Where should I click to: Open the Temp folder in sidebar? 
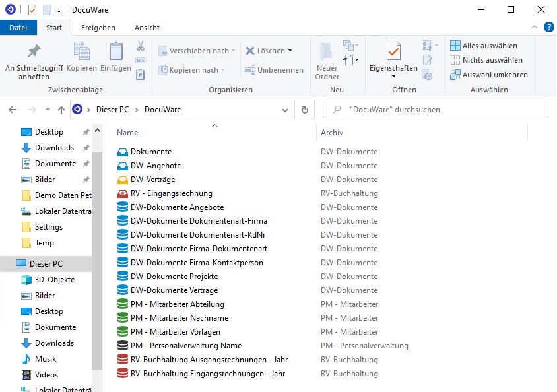tap(44, 243)
